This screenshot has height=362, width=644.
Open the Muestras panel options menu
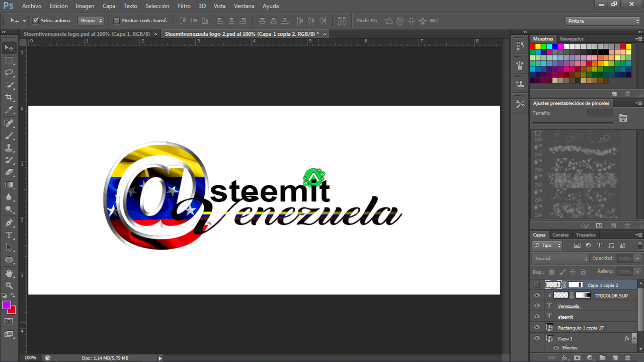639,39
